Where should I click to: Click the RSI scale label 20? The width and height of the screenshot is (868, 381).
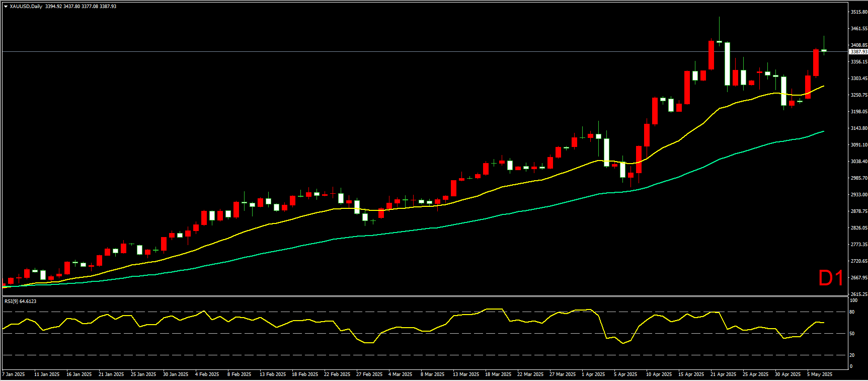[x=852, y=355]
